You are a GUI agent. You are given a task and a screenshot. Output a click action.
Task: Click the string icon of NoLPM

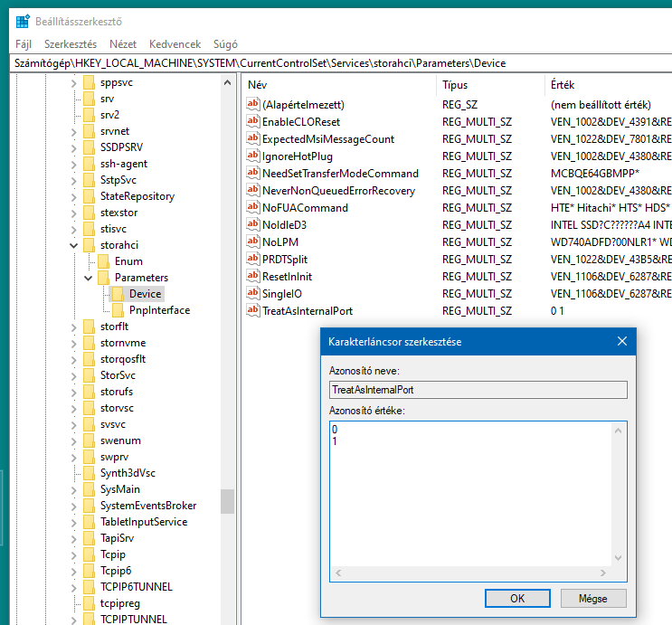coord(253,241)
